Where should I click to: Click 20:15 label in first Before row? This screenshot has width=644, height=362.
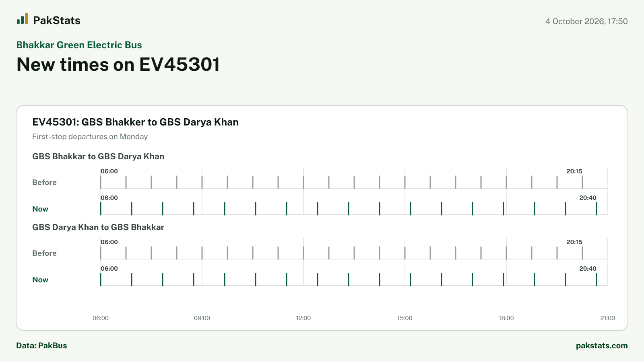coord(574,171)
